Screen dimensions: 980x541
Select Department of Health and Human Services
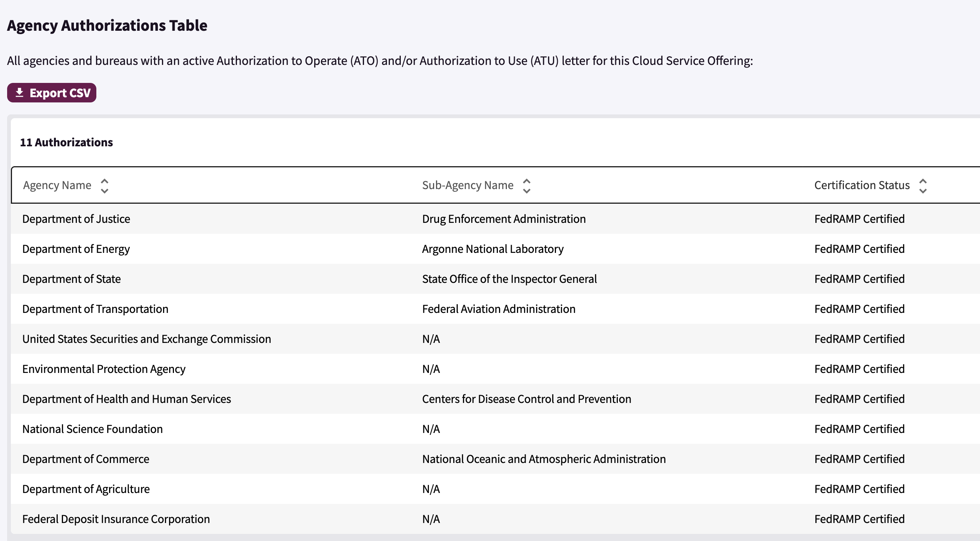(127, 399)
